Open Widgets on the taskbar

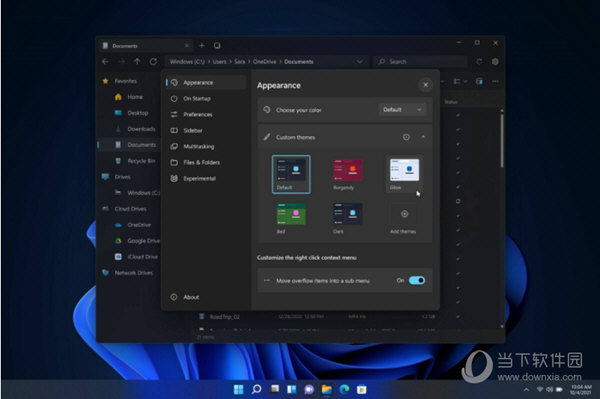click(292, 389)
